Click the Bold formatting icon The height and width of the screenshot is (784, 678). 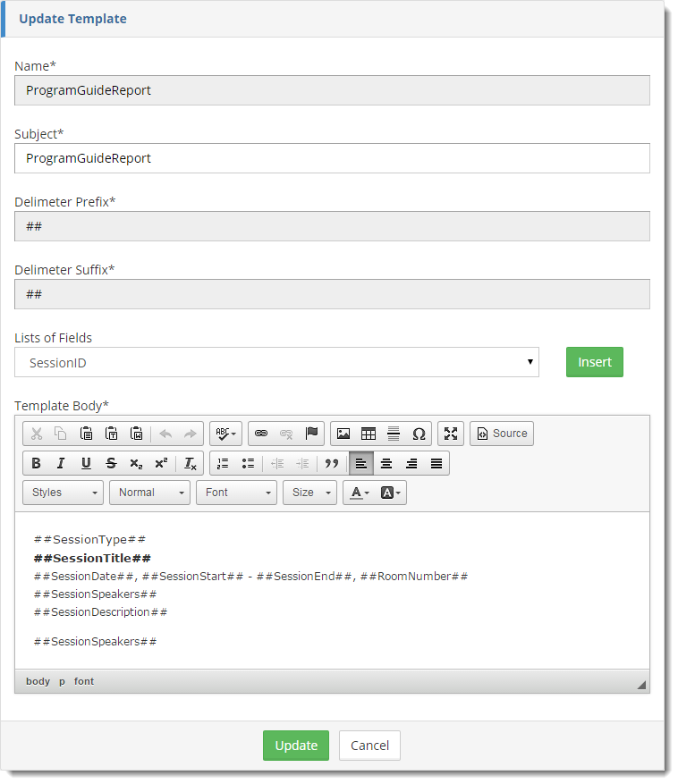click(36, 463)
